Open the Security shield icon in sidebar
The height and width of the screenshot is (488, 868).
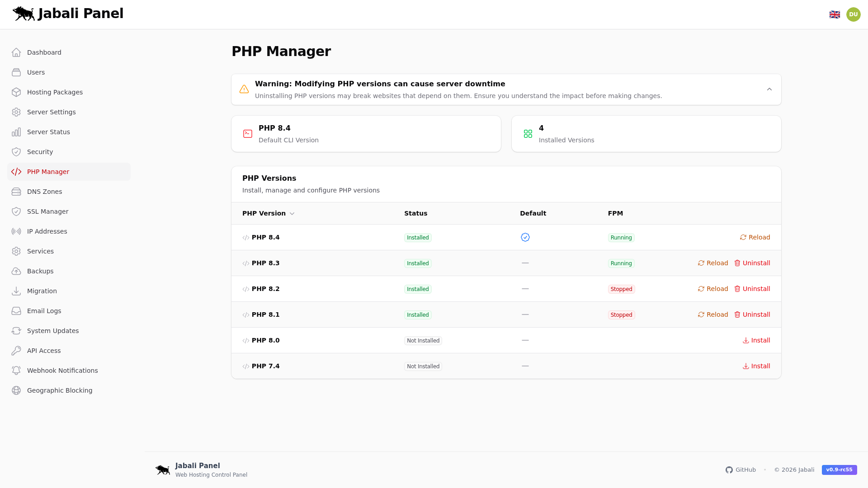point(17,152)
